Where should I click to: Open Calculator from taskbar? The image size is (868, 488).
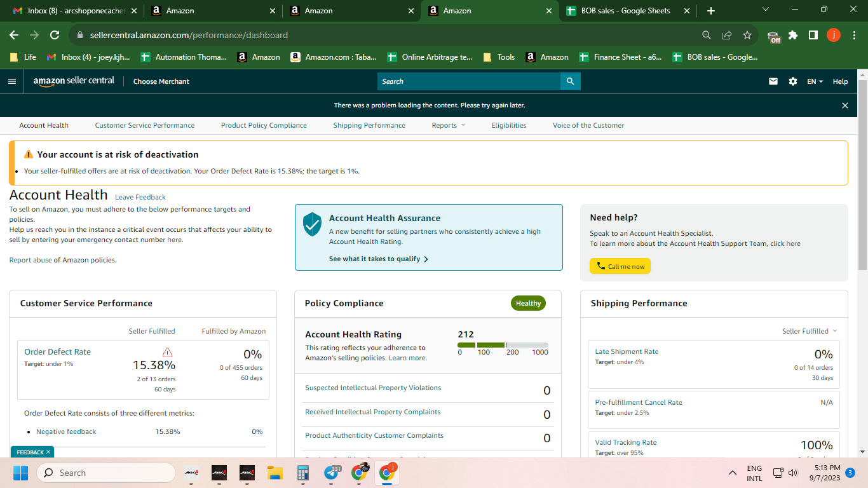pos(302,473)
